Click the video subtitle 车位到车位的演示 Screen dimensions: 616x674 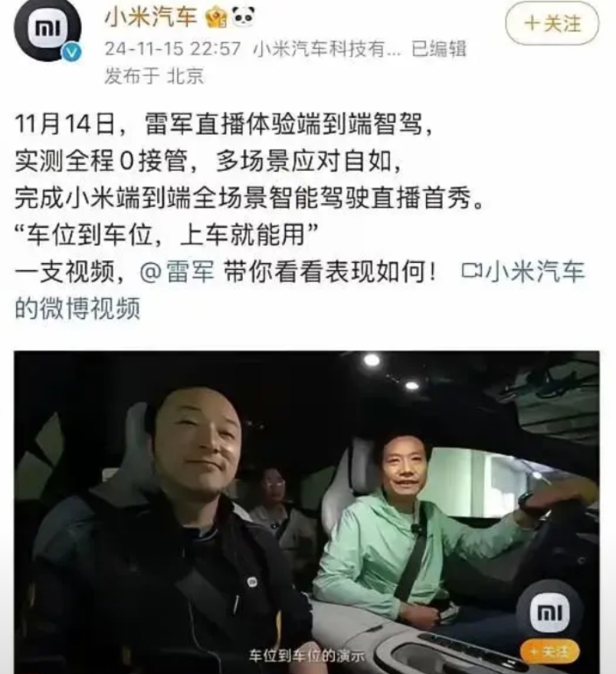(306, 656)
